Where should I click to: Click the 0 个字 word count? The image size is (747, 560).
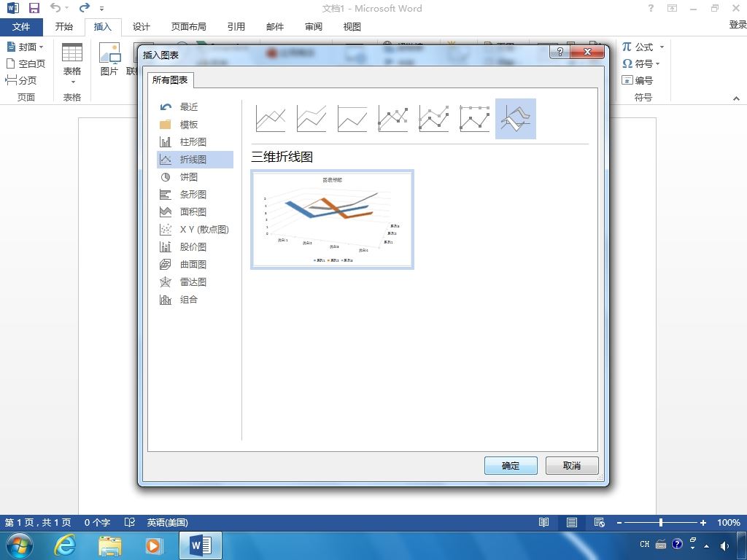pos(97,522)
